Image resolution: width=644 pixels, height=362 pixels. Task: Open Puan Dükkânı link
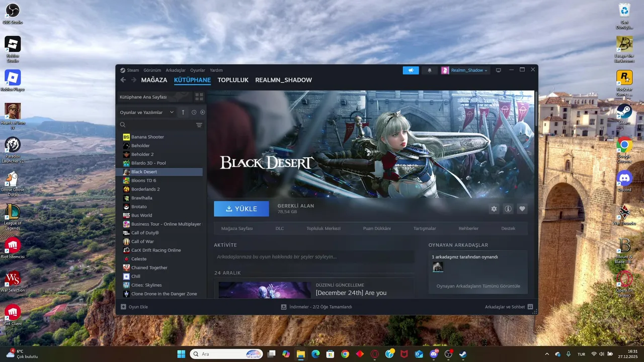point(377,228)
